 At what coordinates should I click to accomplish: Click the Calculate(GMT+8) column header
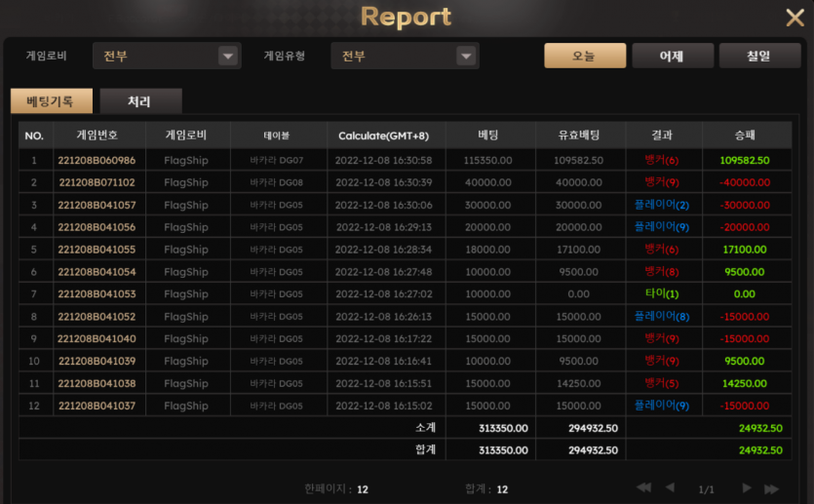click(384, 136)
